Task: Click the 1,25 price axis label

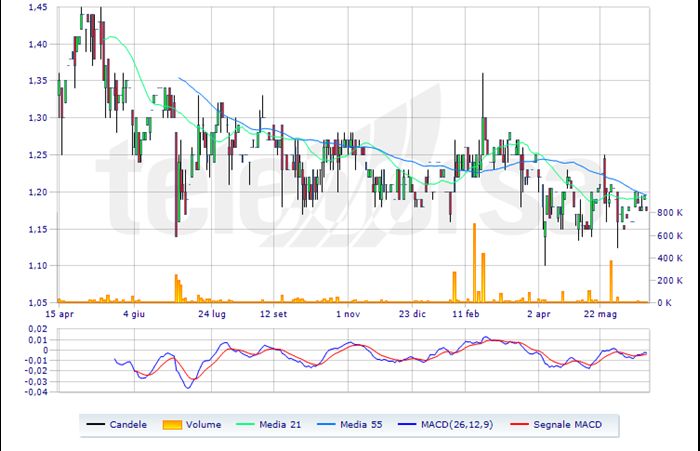Action: [38, 155]
